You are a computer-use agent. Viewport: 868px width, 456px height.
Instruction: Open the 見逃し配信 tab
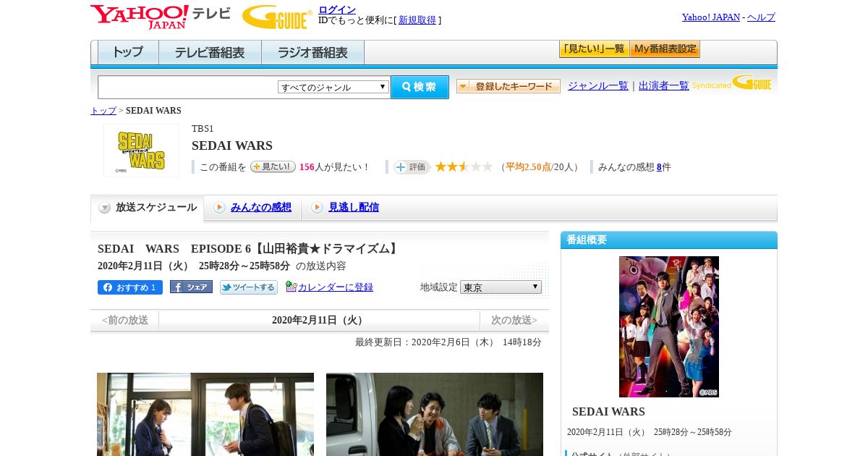(x=354, y=208)
